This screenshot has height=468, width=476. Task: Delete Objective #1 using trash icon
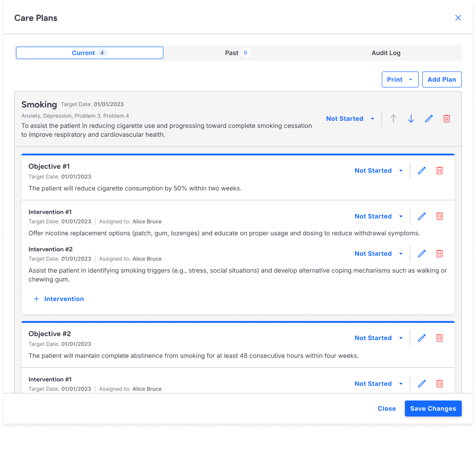[x=440, y=171]
